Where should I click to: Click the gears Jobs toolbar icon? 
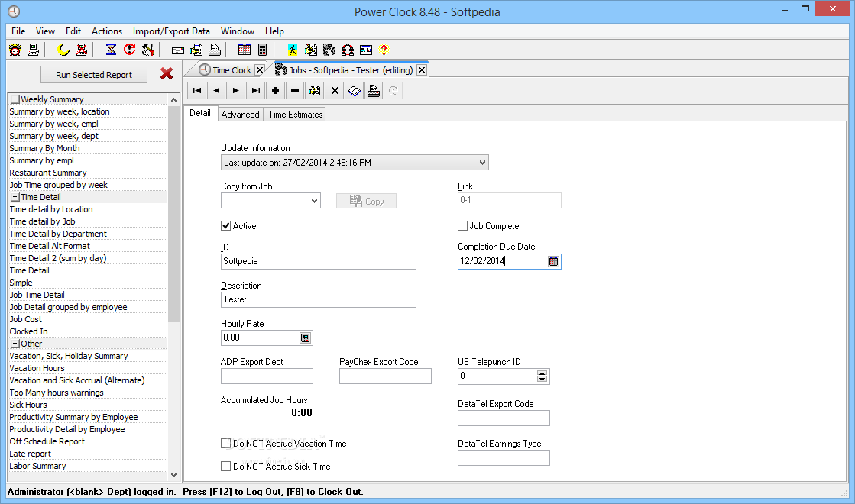[329, 50]
